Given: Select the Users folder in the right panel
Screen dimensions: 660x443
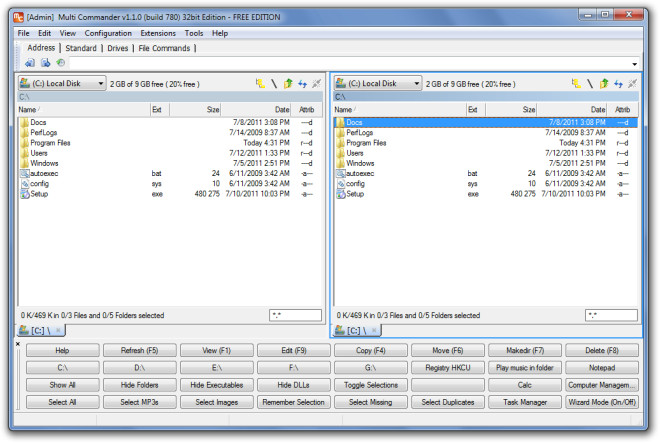Looking at the screenshot, I should [x=486, y=153].
